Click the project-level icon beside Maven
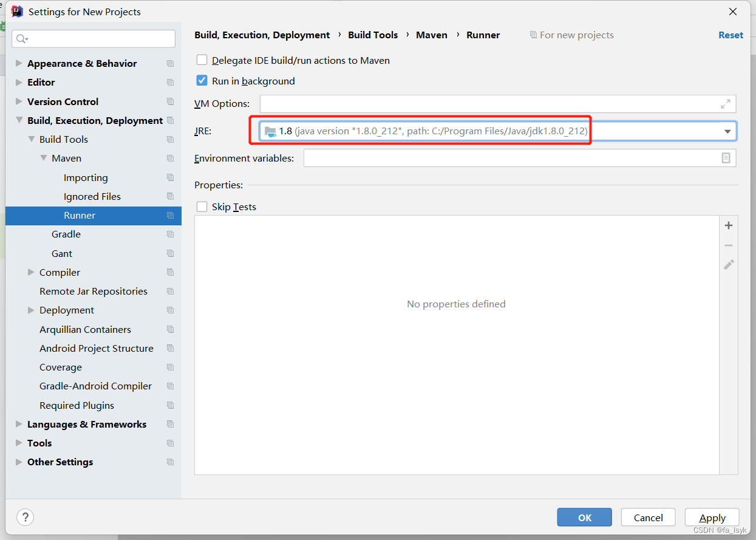The width and height of the screenshot is (756, 540). [x=170, y=159]
